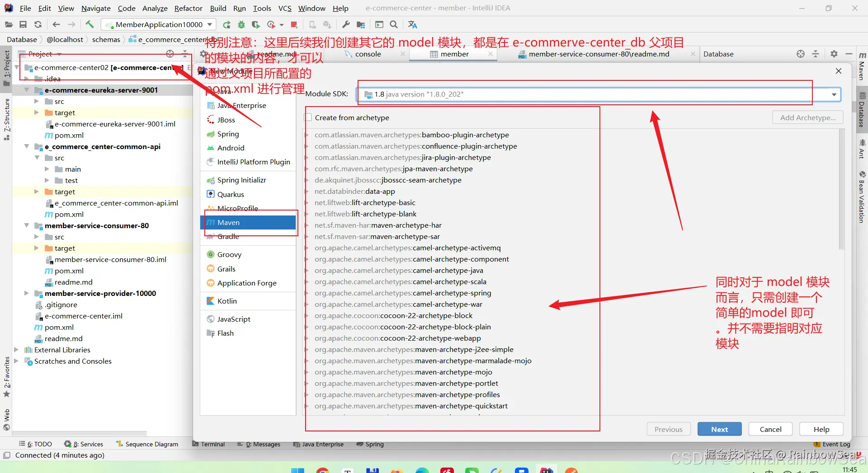Open the Analyze menu
The height and width of the screenshot is (473, 868).
155,8
